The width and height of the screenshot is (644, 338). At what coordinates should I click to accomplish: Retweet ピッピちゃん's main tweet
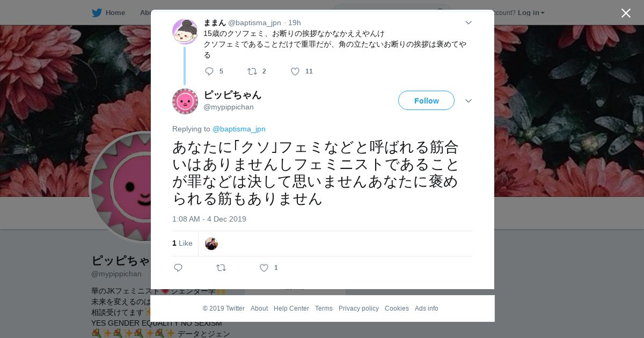point(221,268)
